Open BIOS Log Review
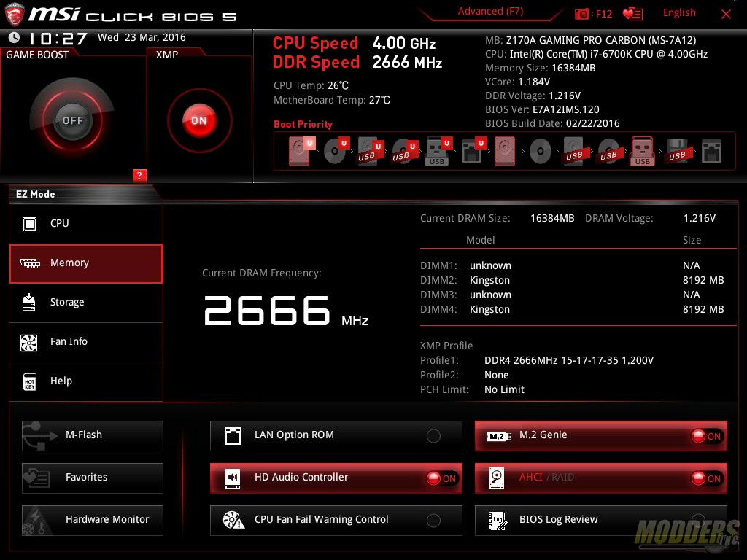Viewport: 747px width, 560px height. tap(601, 521)
